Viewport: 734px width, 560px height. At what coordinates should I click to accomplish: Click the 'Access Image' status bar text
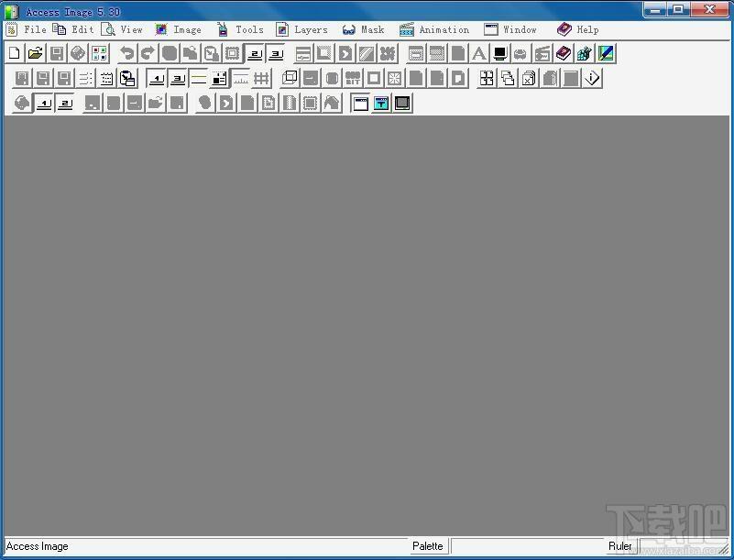pos(37,546)
